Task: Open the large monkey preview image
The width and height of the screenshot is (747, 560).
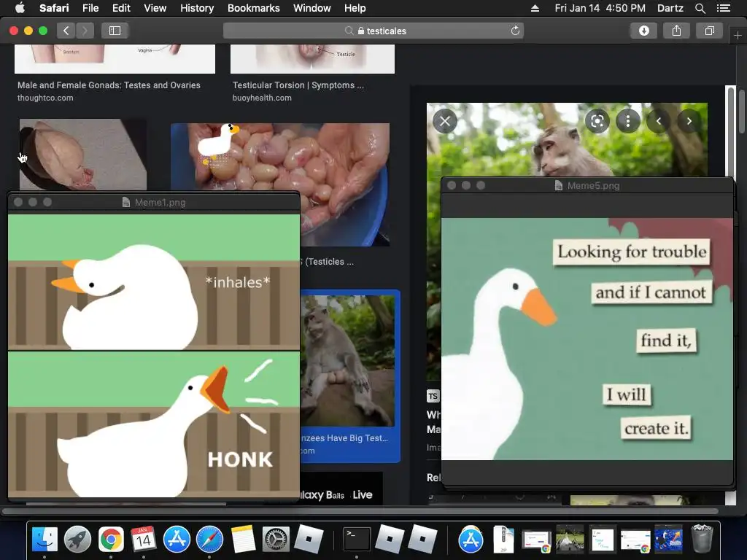Action: [567, 139]
